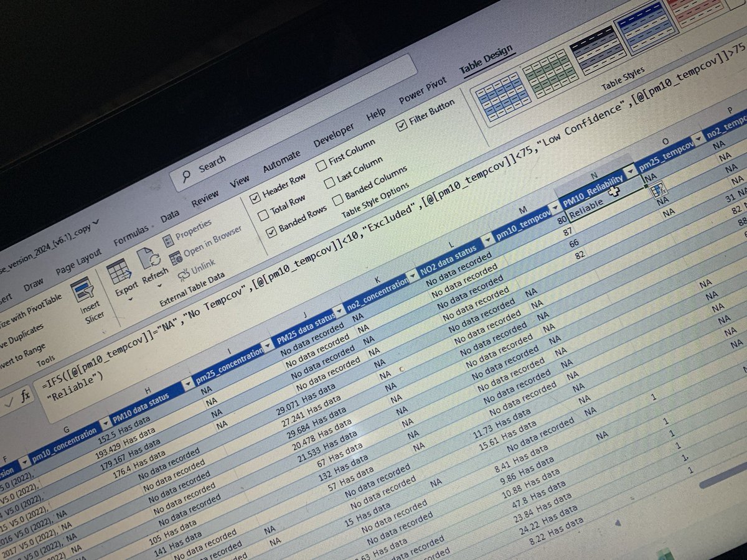The width and height of the screenshot is (747, 560).
Task: Expand the Export dropdown arrow
Action: [131, 298]
